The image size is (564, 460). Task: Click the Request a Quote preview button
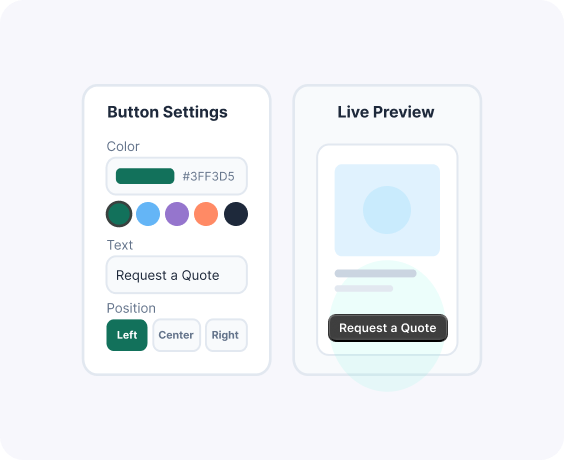pyautogui.click(x=388, y=328)
